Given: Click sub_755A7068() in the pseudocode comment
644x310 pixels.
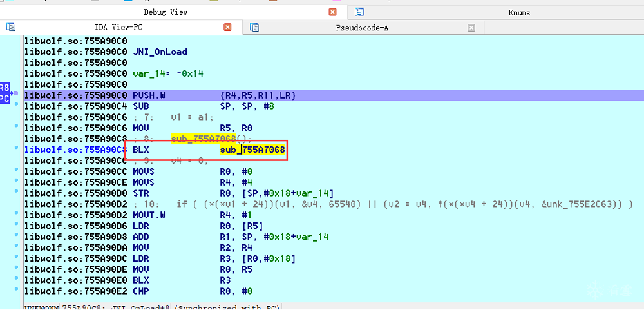Looking at the screenshot, I should click(211, 139).
